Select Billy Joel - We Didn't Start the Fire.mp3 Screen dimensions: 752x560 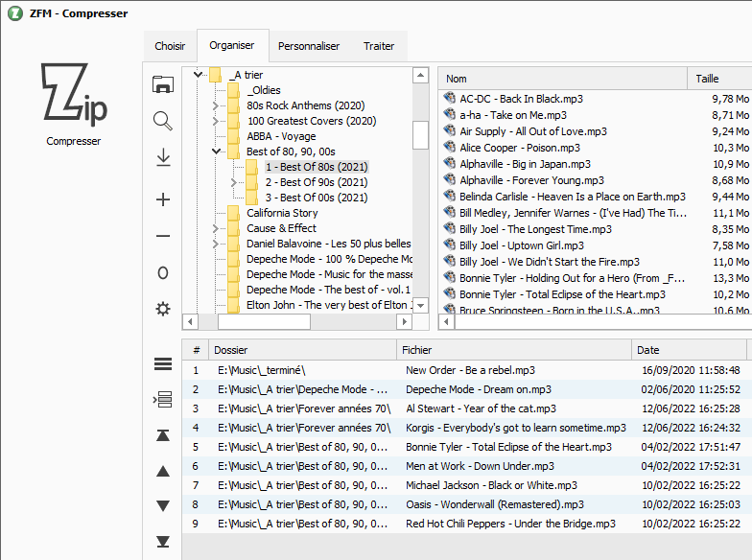click(x=550, y=262)
